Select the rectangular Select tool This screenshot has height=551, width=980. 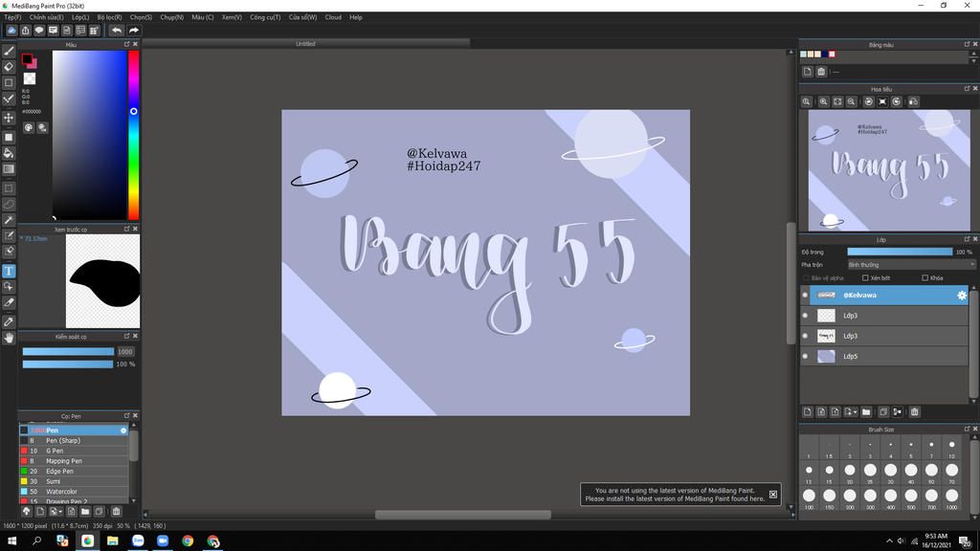pos(9,188)
